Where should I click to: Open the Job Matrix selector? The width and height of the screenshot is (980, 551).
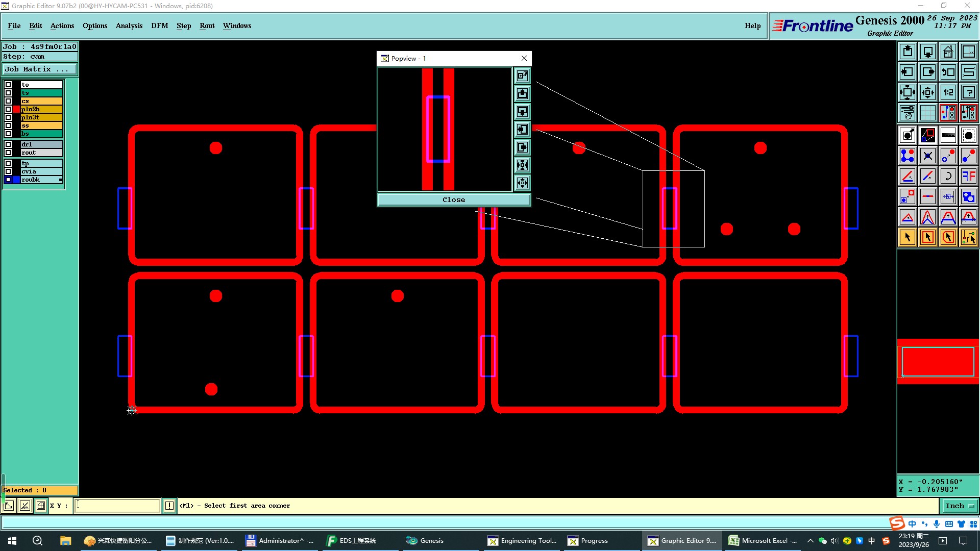[x=40, y=69]
